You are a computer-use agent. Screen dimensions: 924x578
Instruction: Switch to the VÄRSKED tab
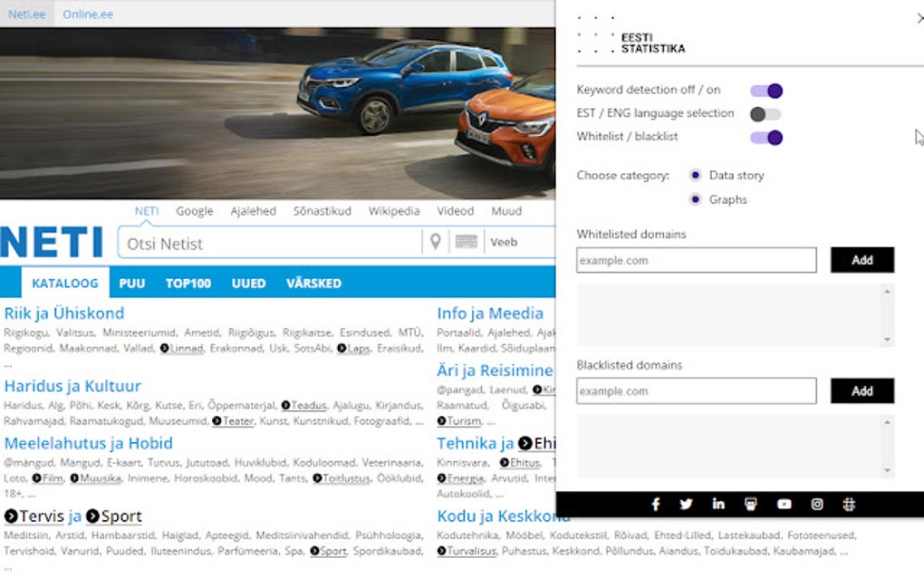tap(313, 284)
